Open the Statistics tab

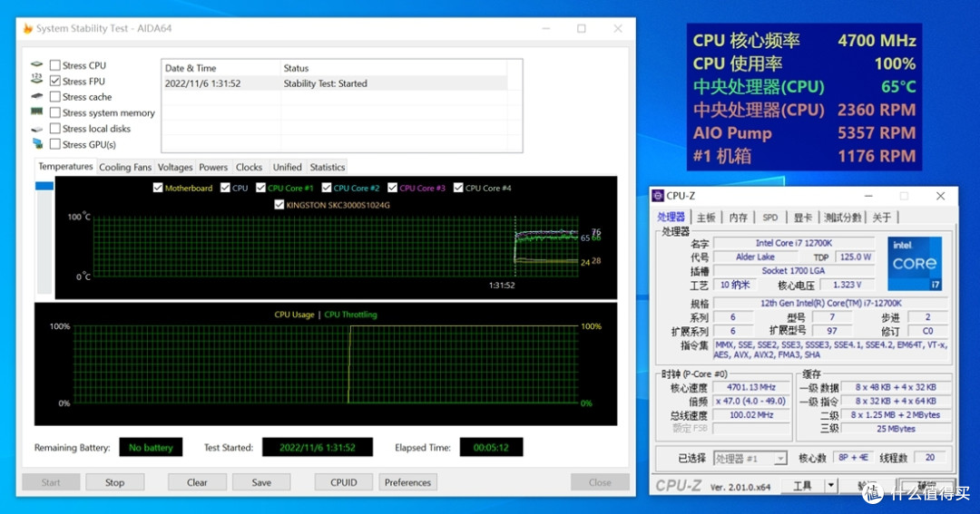tap(328, 168)
